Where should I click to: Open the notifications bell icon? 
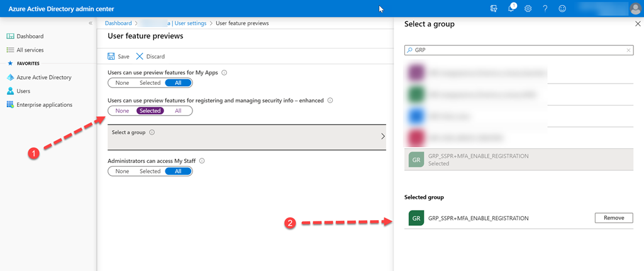pos(511,8)
